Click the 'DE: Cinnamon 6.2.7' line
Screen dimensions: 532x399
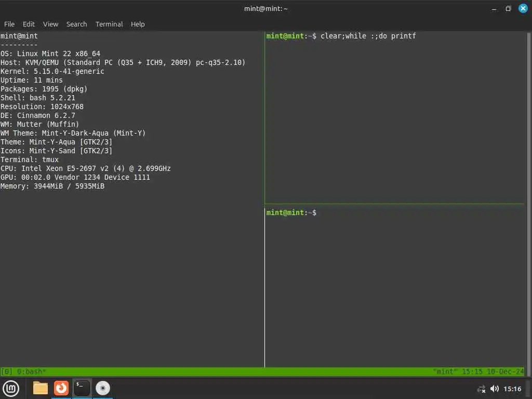pos(37,115)
